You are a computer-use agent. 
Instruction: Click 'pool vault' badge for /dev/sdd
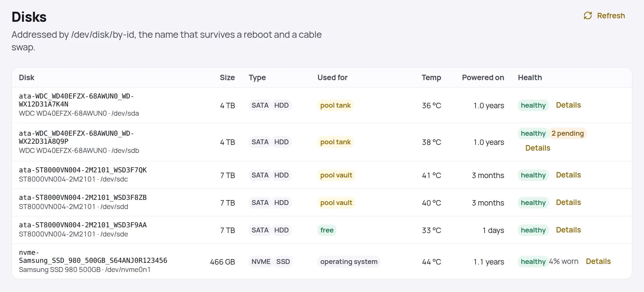336,203
